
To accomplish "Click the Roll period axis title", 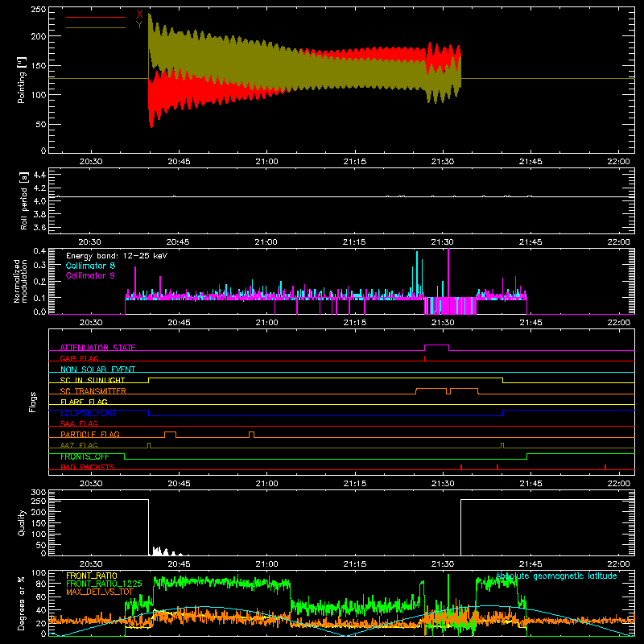I will 24,200.
